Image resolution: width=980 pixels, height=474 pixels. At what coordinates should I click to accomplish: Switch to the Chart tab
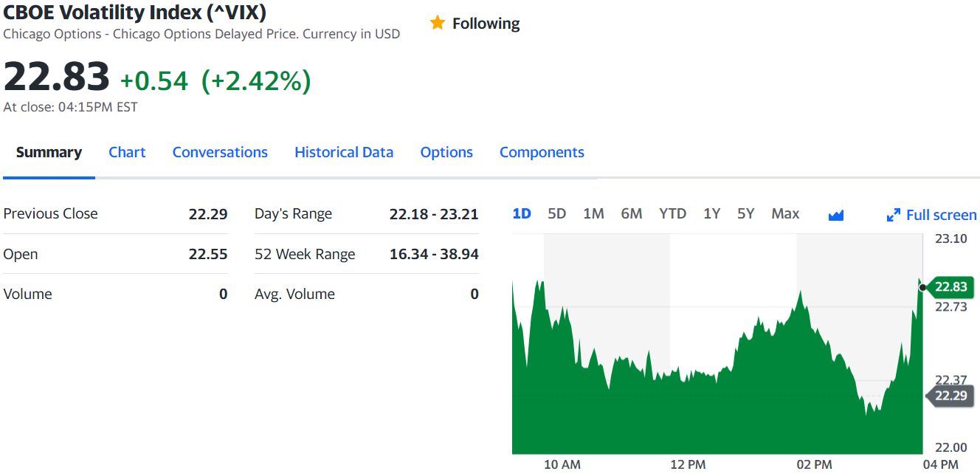(127, 152)
